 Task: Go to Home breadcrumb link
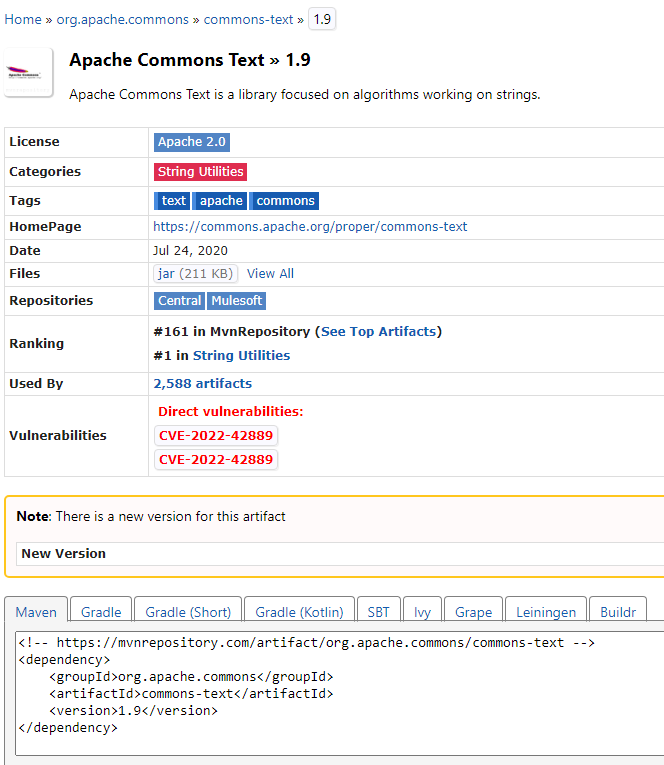(x=23, y=20)
